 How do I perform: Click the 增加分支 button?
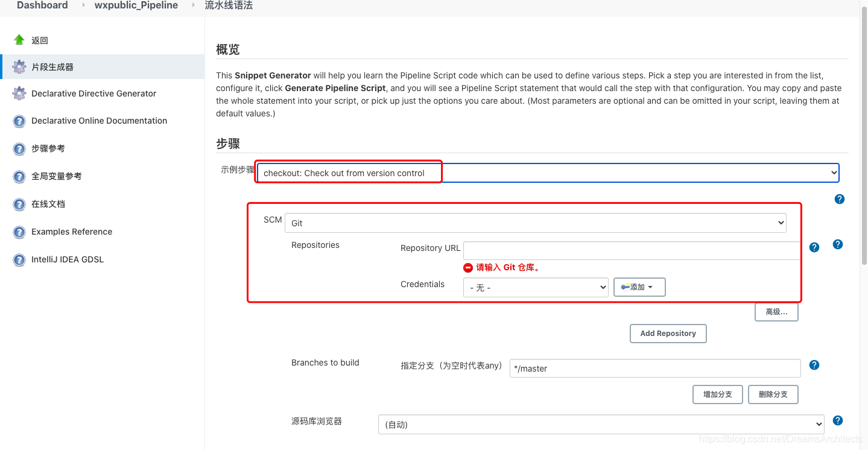pos(717,395)
